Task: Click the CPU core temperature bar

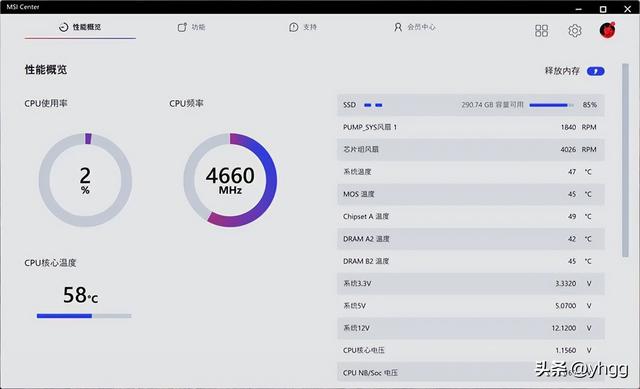Action: 84,316
